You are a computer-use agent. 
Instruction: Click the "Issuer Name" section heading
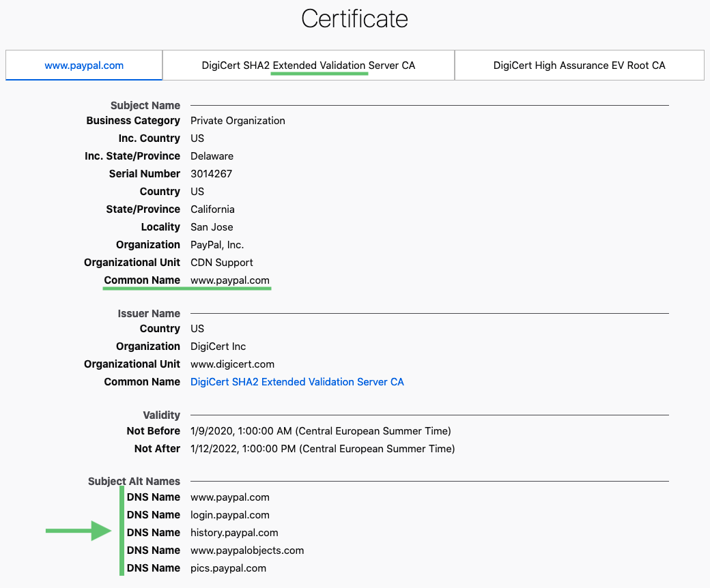point(149,314)
